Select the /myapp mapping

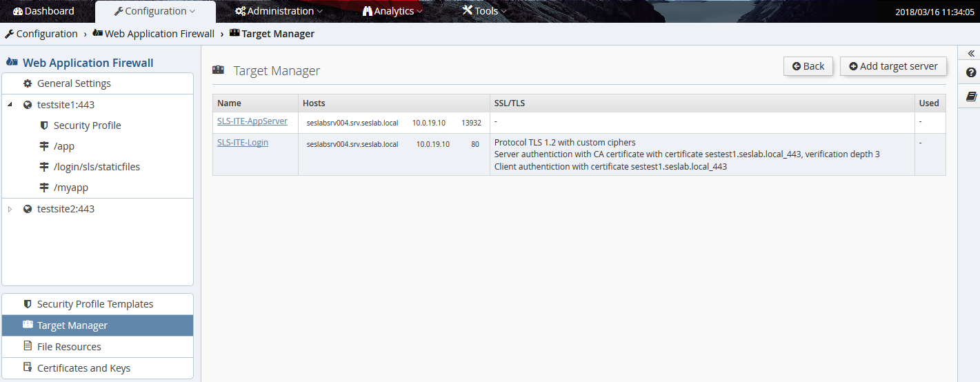point(71,188)
